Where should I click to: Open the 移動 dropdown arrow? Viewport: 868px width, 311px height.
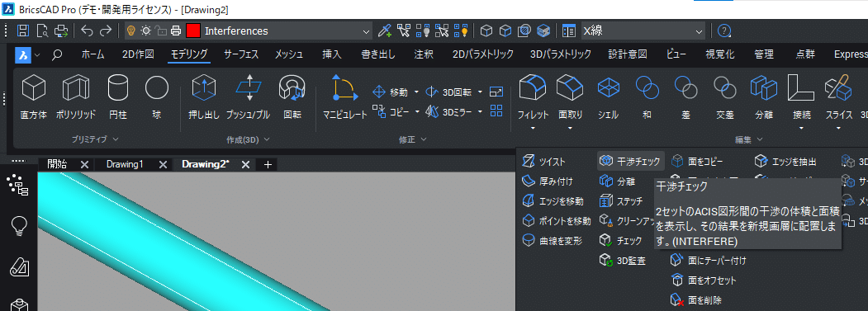pos(417,92)
